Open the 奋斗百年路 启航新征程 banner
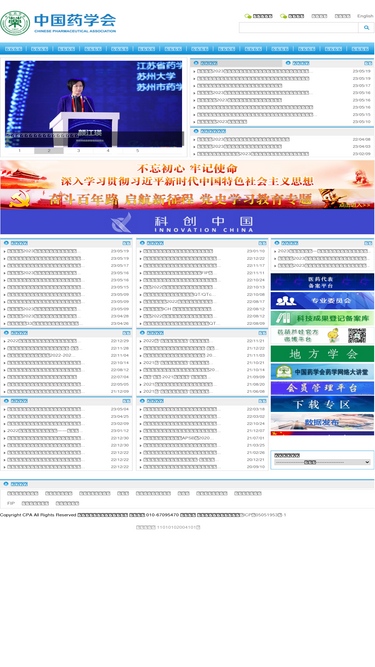This screenshot has height=667, width=375. [187, 199]
